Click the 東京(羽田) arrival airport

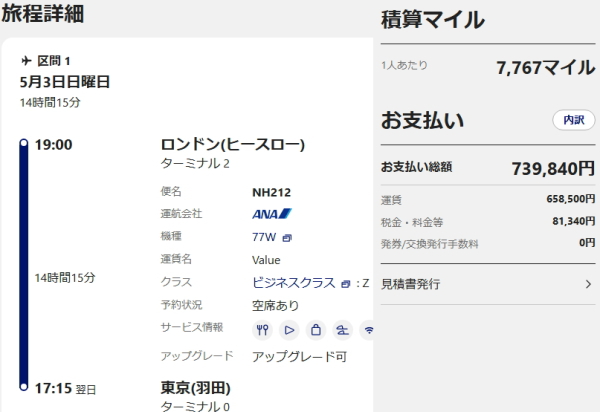pyautogui.click(x=196, y=388)
